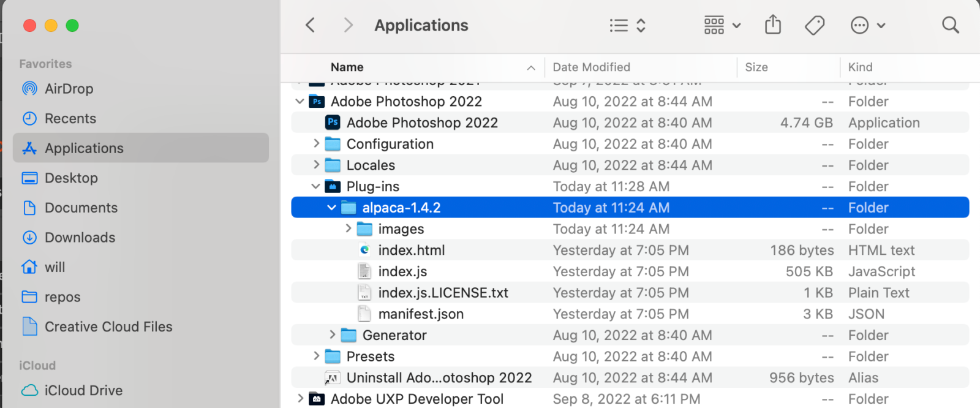The height and width of the screenshot is (408, 980).
Task: Select the manifest.json file
Action: 420,314
